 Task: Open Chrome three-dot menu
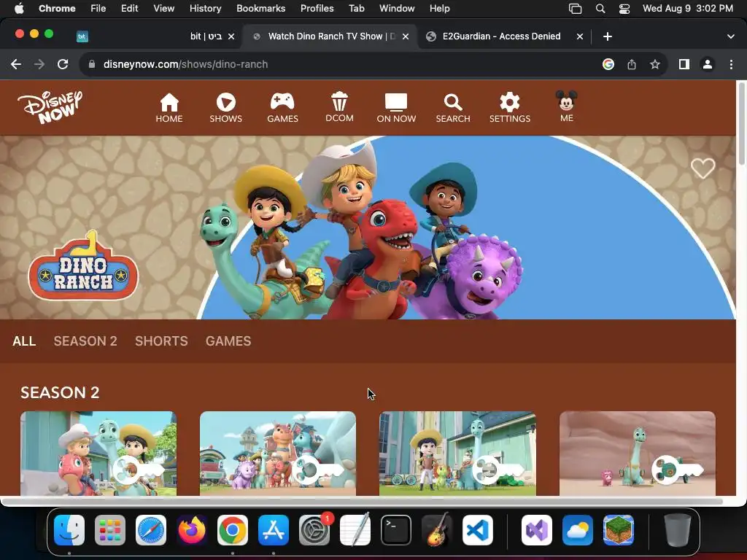pyautogui.click(x=731, y=64)
